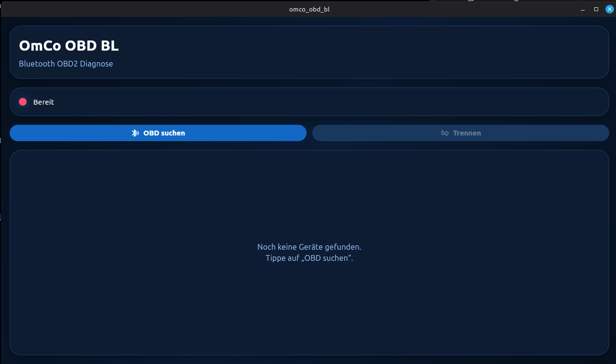
Task: Click the Bluetooth OBD2 Diagnose subtitle
Action: (x=66, y=64)
